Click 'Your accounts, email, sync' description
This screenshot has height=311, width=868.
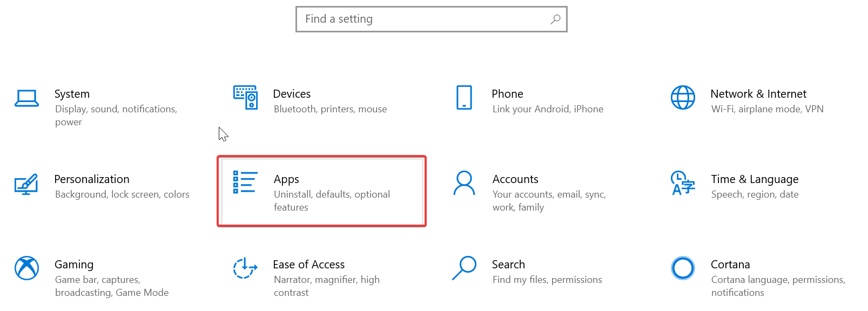coord(549,201)
